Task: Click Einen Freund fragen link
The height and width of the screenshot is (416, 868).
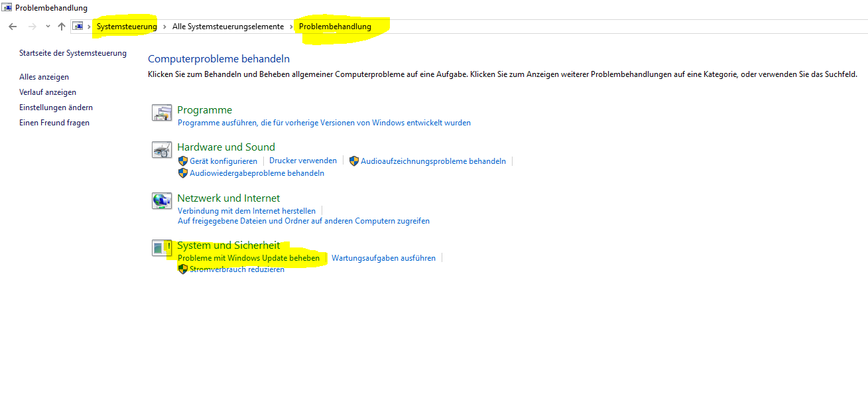Action: point(54,123)
